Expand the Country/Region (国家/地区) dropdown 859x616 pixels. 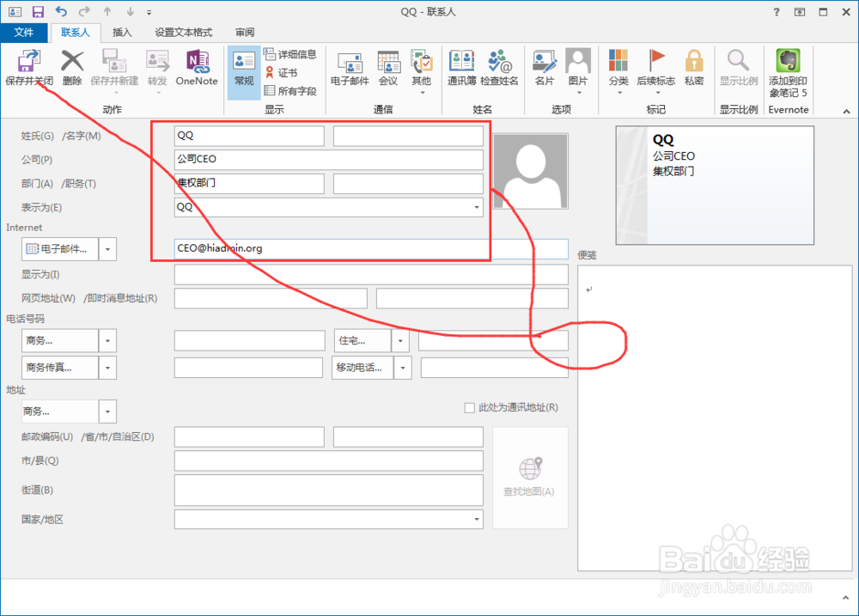pyautogui.click(x=476, y=519)
